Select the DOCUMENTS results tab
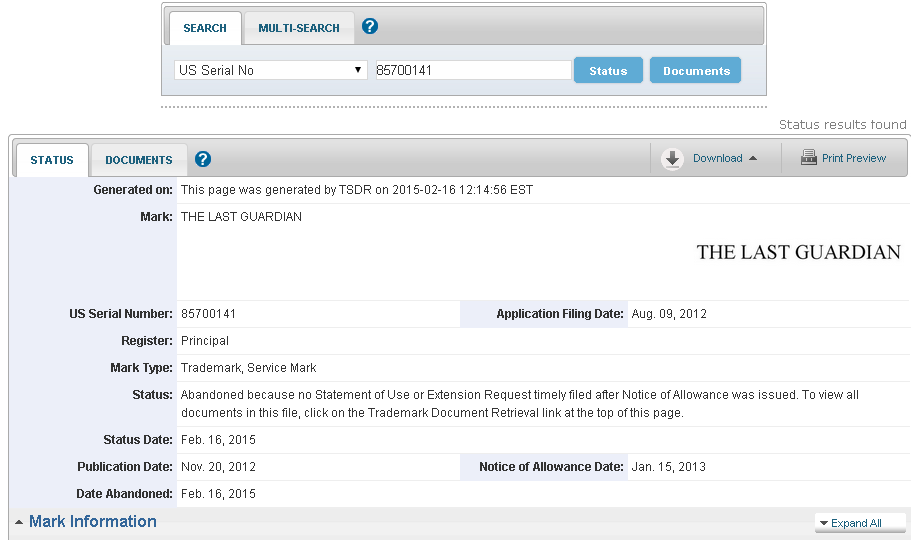 139,160
